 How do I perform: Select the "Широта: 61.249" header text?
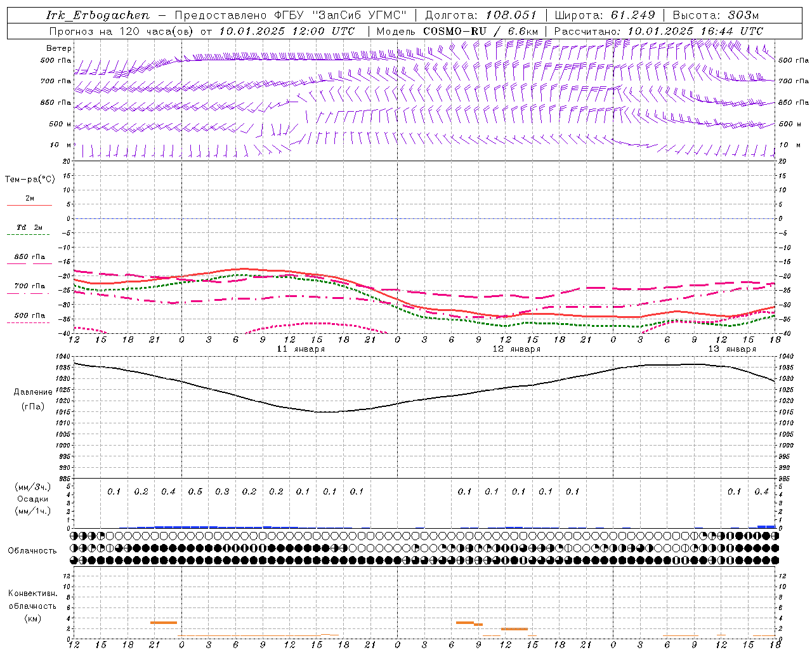tap(605, 15)
